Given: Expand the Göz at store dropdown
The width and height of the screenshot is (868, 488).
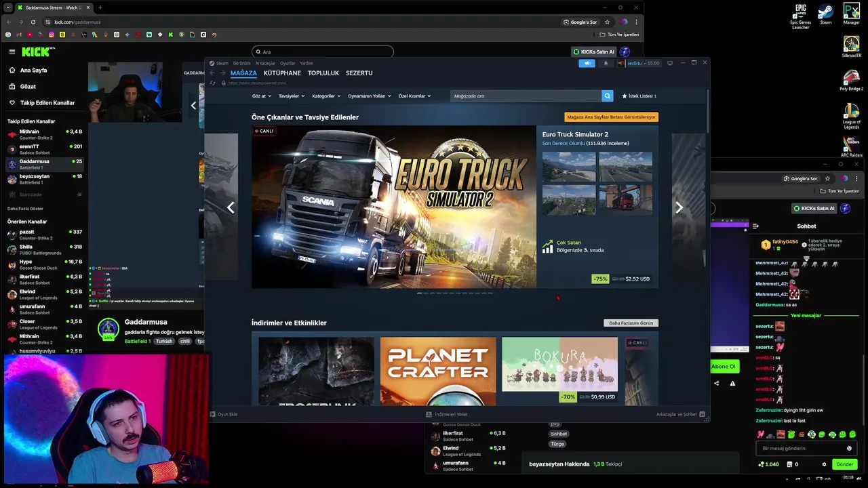Looking at the screenshot, I should coord(261,96).
